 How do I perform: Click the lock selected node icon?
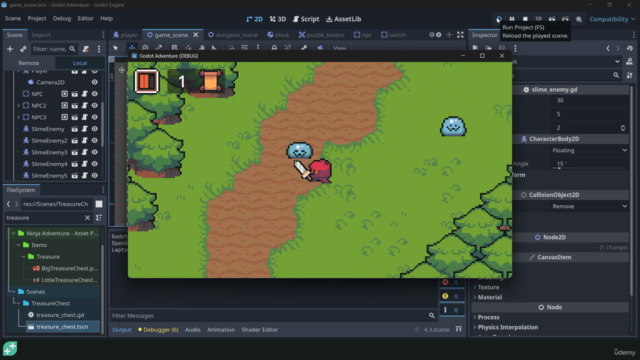[x=274, y=48]
